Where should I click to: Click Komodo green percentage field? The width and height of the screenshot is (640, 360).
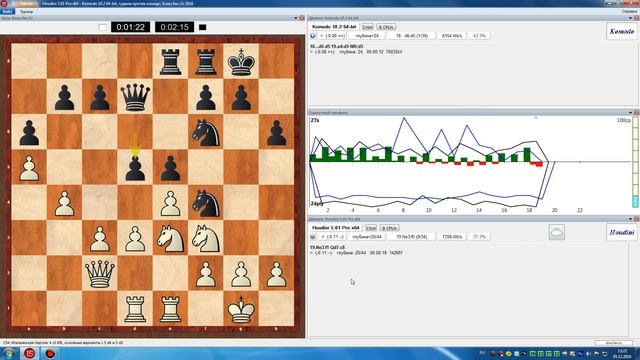pos(479,36)
